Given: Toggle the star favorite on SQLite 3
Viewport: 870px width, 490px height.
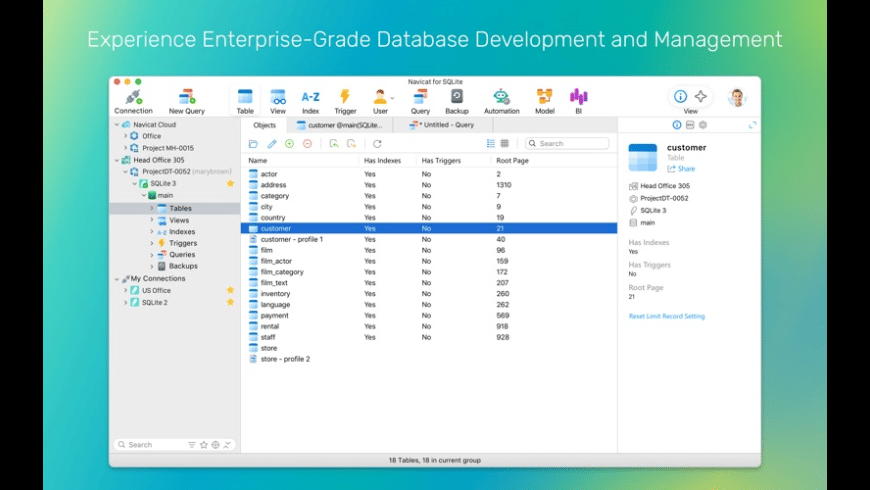Looking at the screenshot, I should tap(230, 183).
